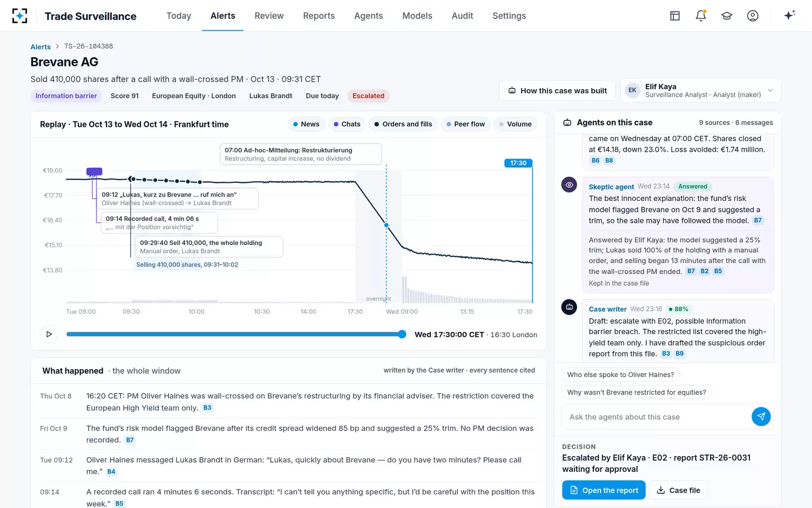Select suggestion 'Why wasn't Brevane restricted for equities?'
The height and width of the screenshot is (508, 812).
tap(637, 392)
